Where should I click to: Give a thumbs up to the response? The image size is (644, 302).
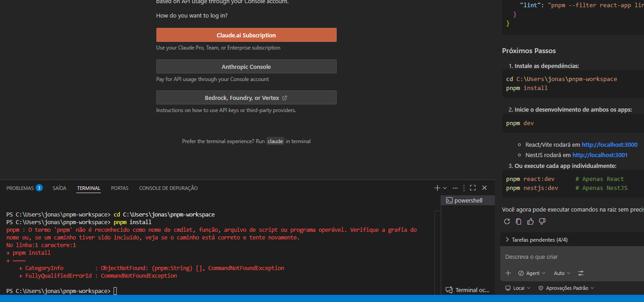(530, 221)
